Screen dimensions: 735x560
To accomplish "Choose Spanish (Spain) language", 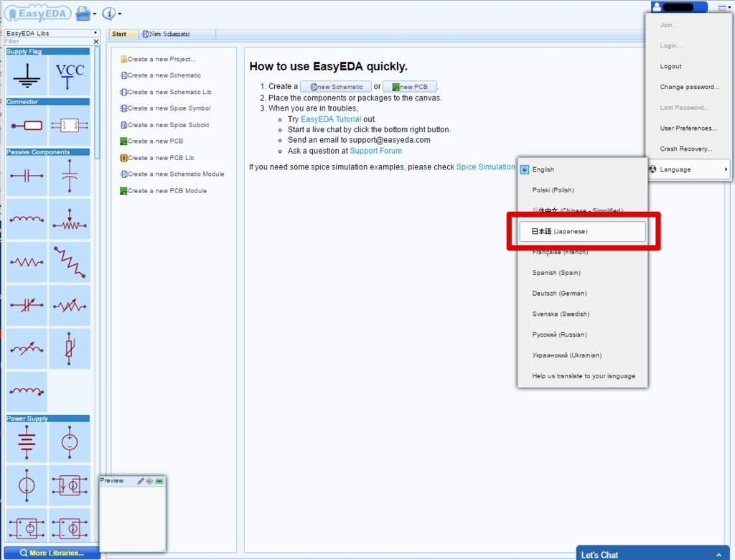I will point(583,273).
